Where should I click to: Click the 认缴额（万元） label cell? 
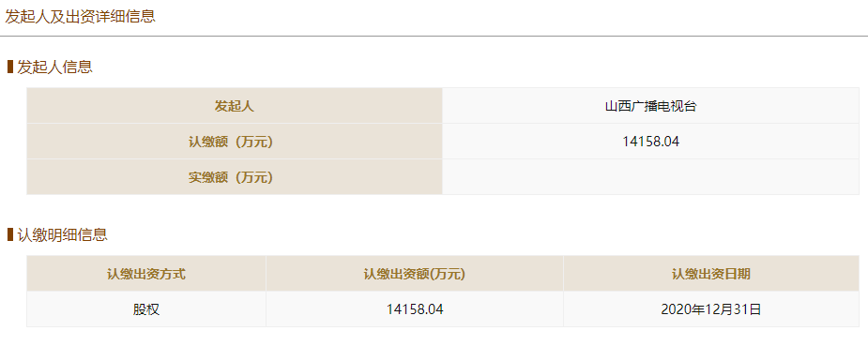[235, 142]
